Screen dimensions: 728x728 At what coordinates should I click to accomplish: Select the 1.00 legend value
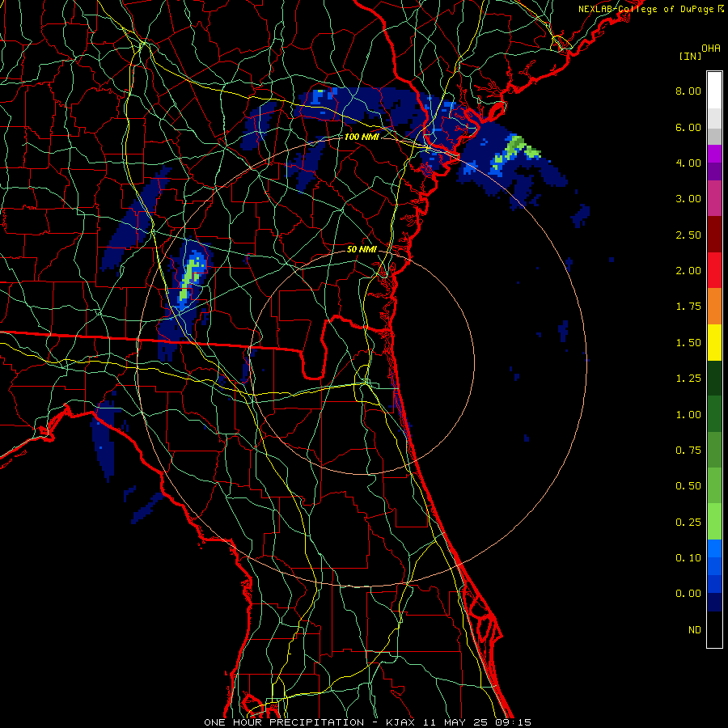point(688,415)
